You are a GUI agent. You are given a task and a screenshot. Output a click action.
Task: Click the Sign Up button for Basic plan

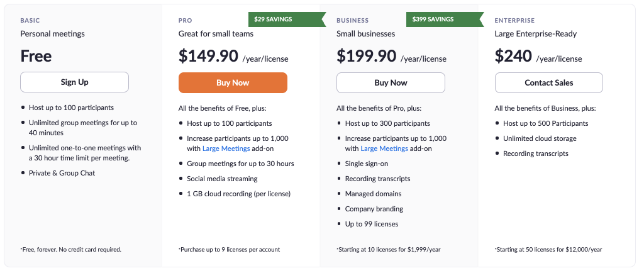coord(74,82)
